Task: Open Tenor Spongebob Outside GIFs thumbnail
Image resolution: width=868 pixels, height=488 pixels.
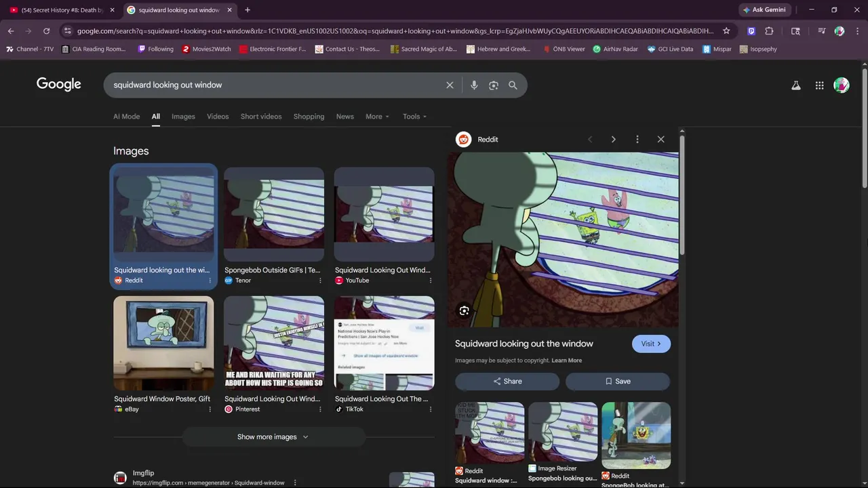Action: 274,214
